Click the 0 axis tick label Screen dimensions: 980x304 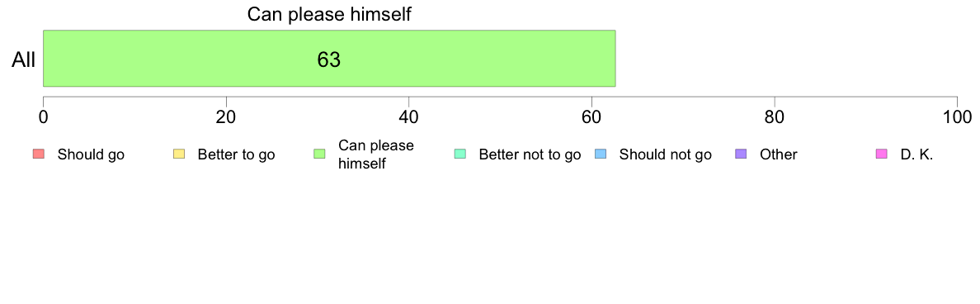tap(43, 117)
